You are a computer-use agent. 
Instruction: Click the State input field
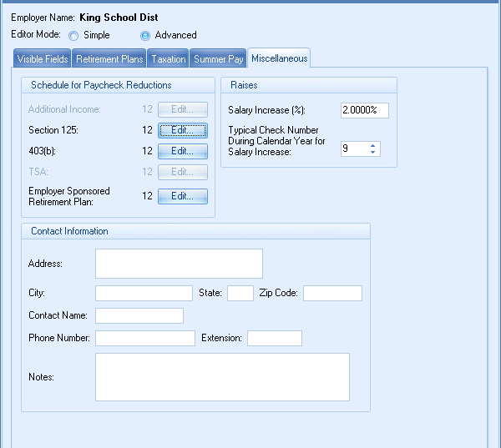click(240, 293)
